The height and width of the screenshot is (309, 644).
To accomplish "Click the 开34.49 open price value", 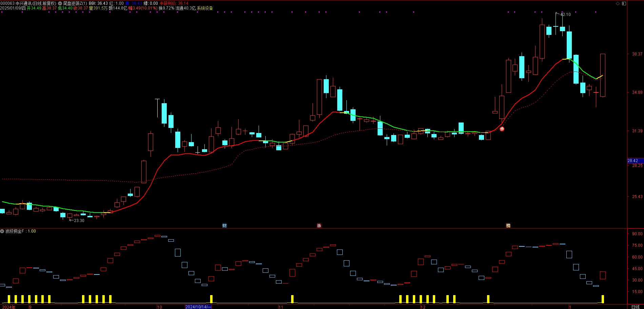I will (x=34, y=8).
